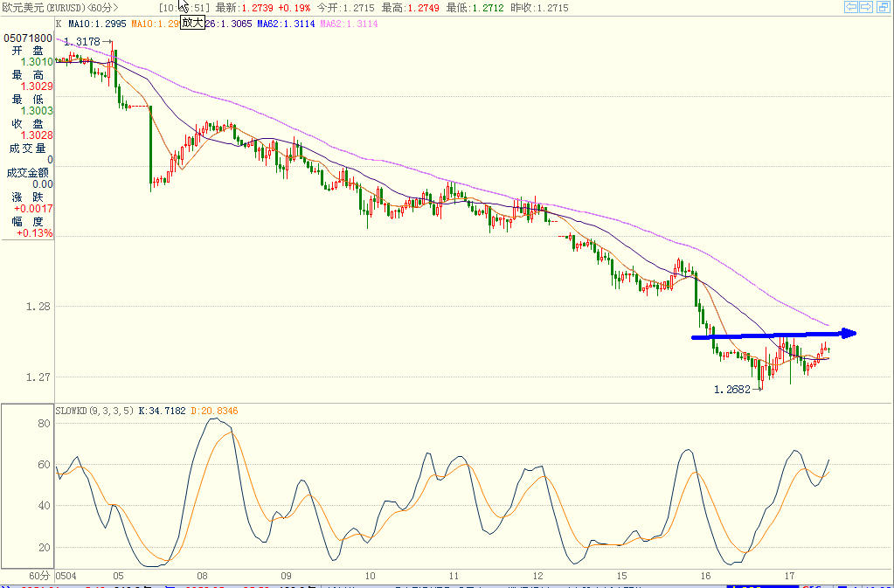Click the 1.27 price axis label
894x588 pixels.
(x=38, y=377)
